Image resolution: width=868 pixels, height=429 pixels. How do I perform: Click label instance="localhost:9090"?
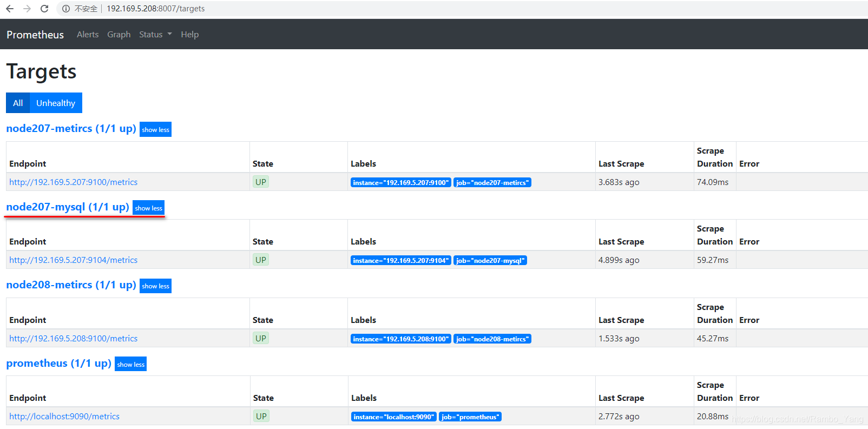pos(394,417)
